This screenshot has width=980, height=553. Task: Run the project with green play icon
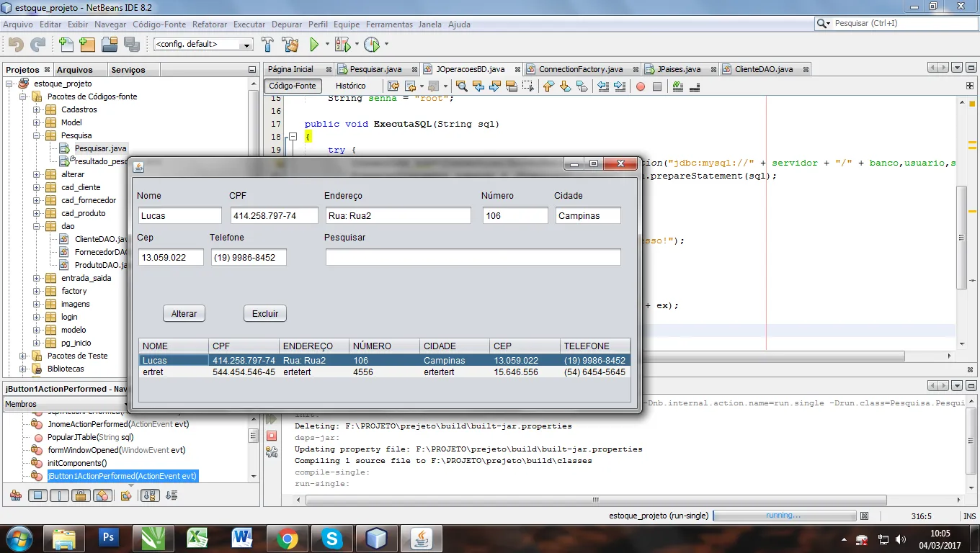pos(314,45)
